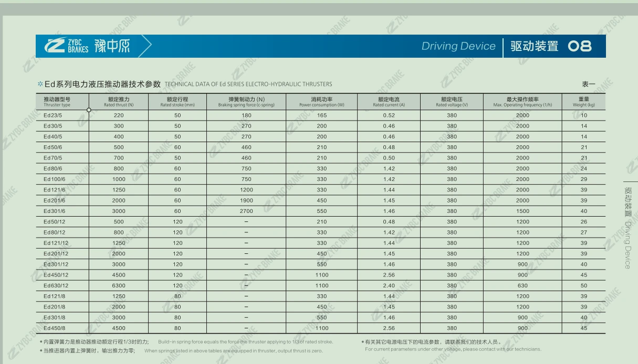Click the weight value 10 in Ed23/5 row

click(x=584, y=115)
